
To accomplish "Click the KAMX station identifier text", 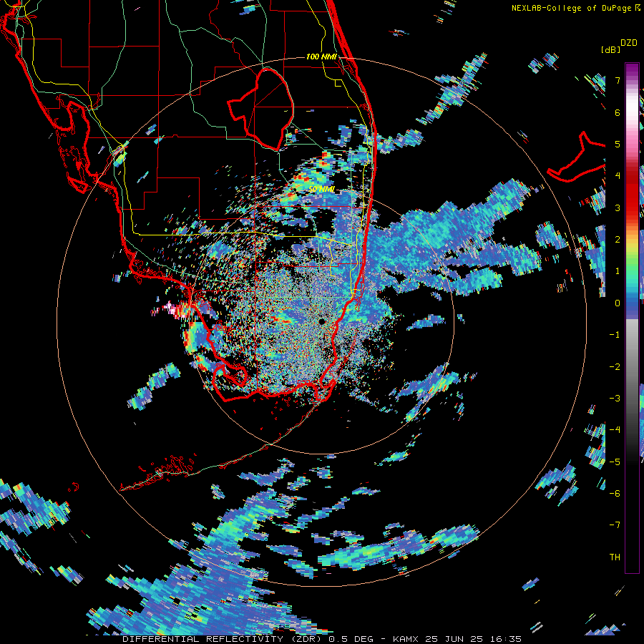I will tap(406, 639).
